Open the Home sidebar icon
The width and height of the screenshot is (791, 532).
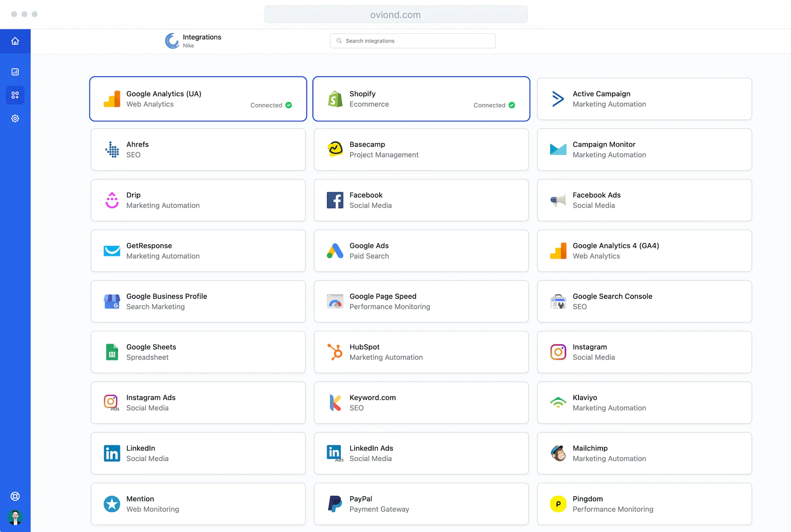(x=15, y=41)
